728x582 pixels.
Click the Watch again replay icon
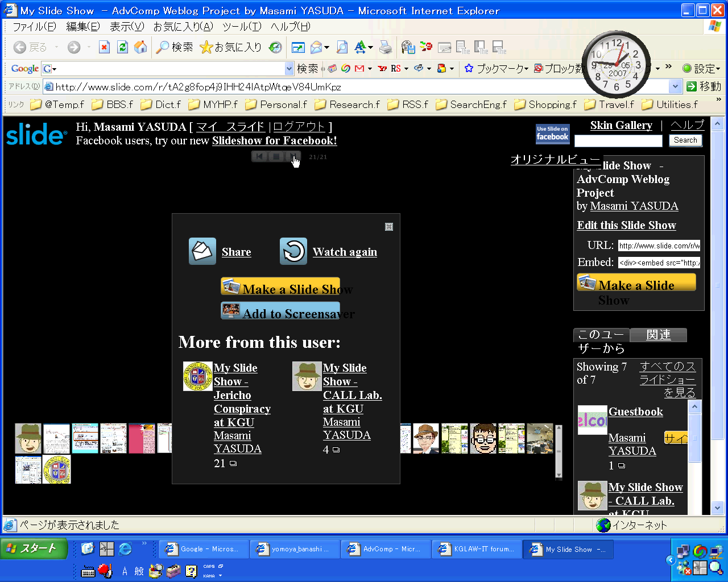tap(293, 251)
